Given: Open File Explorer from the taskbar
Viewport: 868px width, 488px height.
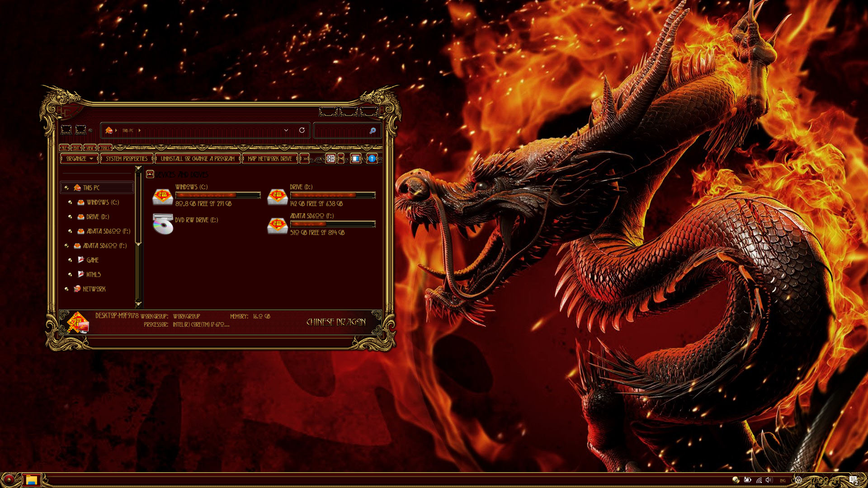Looking at the screenshot, I should [31, 480].
